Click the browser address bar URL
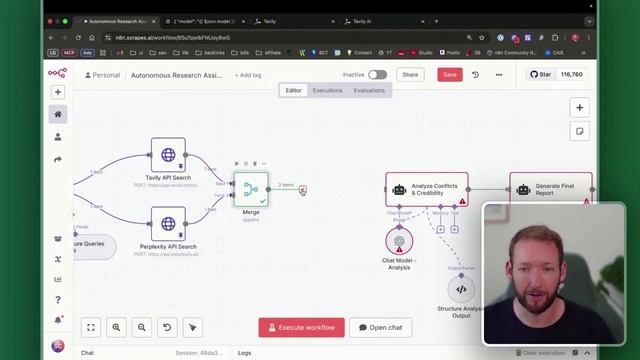The width and height of the screenshot is (640, 360). click(172, 38)
